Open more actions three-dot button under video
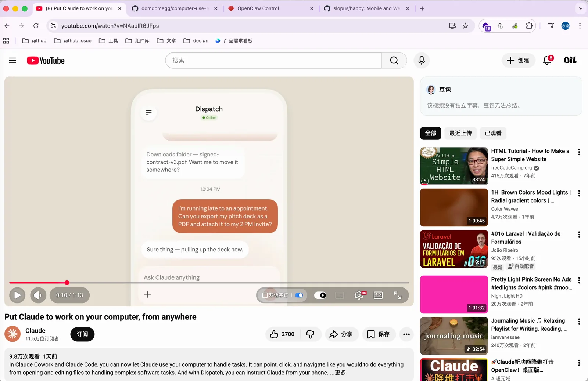 [x=406, y=334]
